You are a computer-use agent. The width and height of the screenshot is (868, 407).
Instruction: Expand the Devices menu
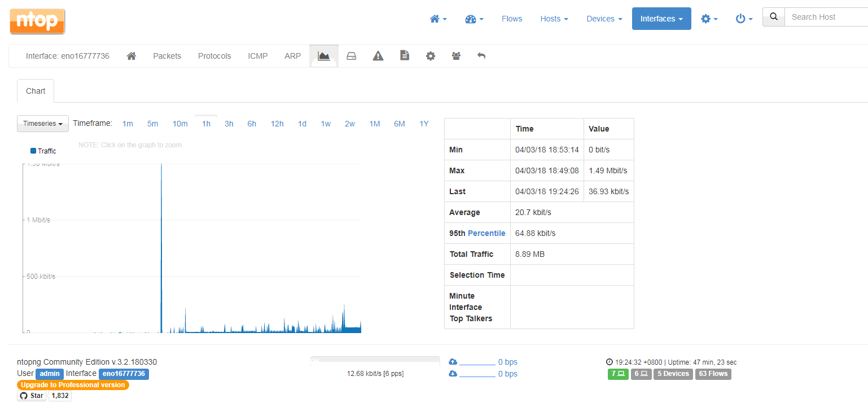604,19
